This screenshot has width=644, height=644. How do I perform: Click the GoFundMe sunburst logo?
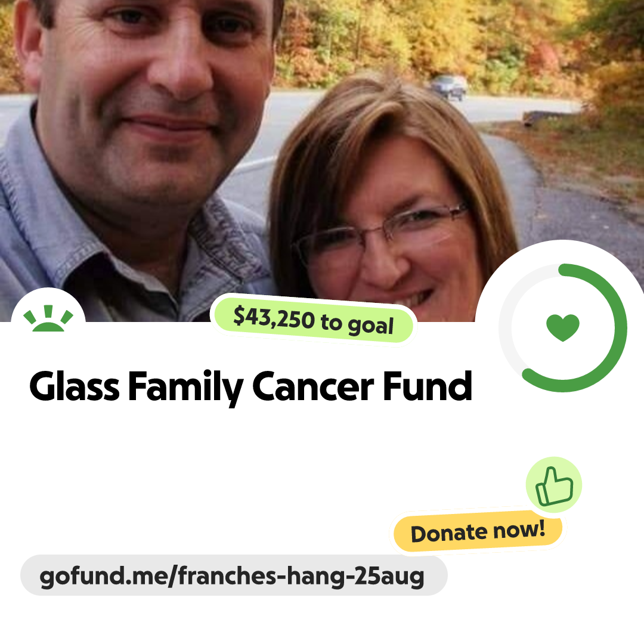point(48,318)
